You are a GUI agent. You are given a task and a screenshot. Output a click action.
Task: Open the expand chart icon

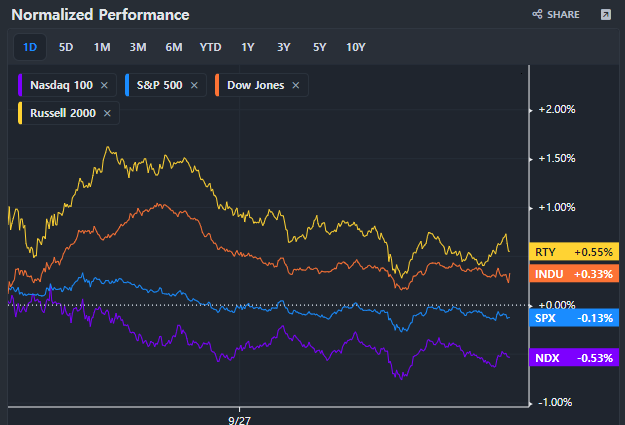click(605, 15)
